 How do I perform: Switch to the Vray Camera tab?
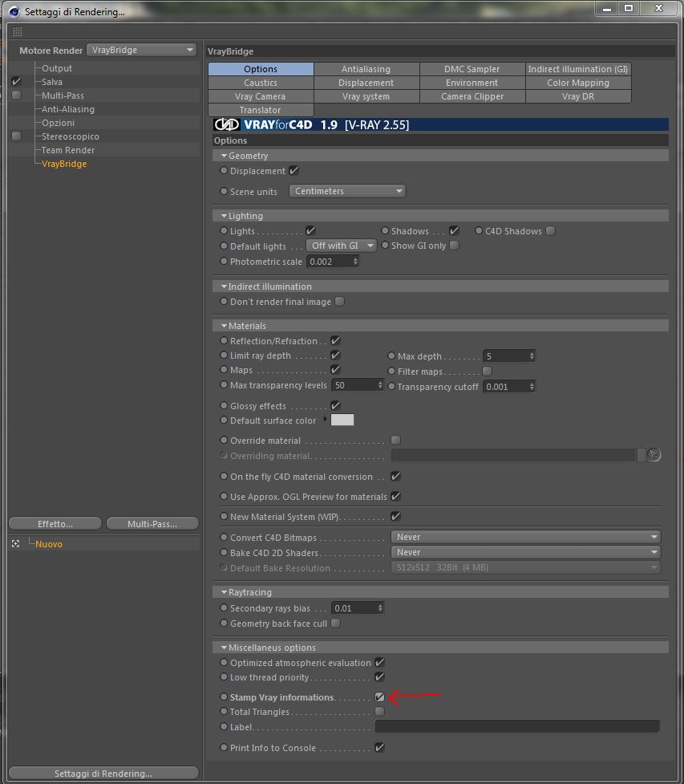(261, 96)
